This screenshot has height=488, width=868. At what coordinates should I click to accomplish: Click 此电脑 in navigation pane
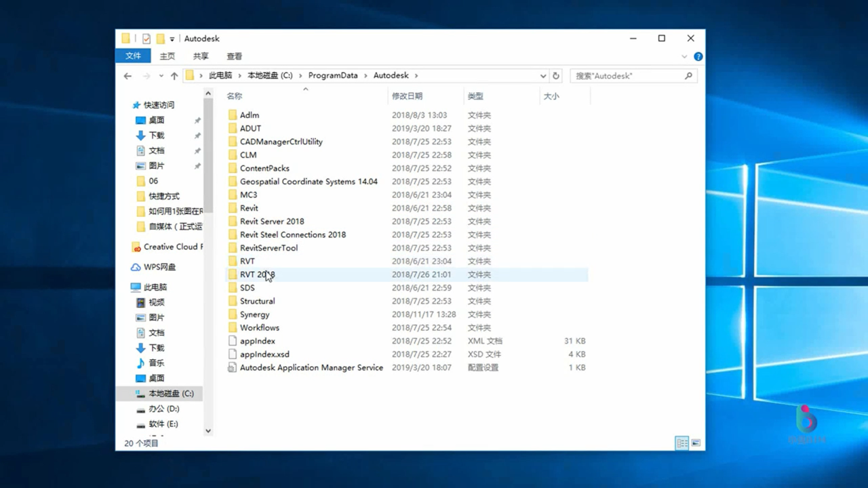tap(149, 287)
